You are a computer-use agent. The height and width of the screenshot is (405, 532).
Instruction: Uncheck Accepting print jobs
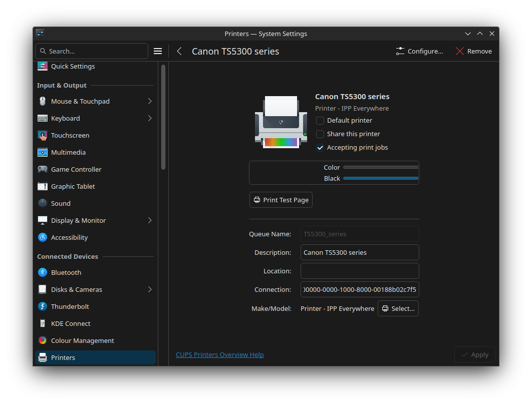click(320, 148)
